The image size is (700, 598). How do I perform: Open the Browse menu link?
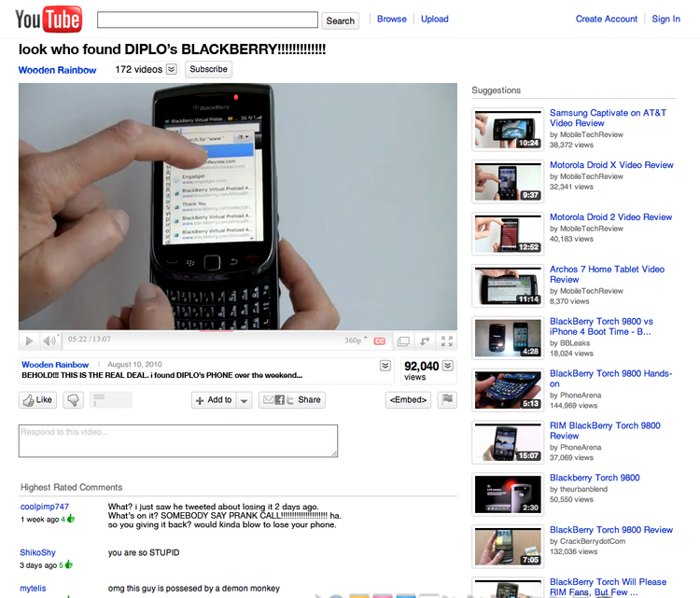coord(391,19)
